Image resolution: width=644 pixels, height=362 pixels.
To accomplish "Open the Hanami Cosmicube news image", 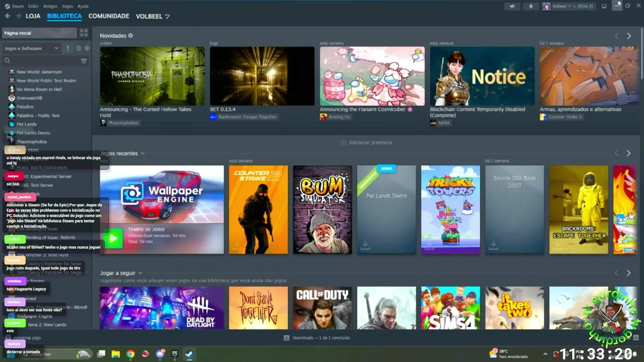I will (x=372, y=76).
